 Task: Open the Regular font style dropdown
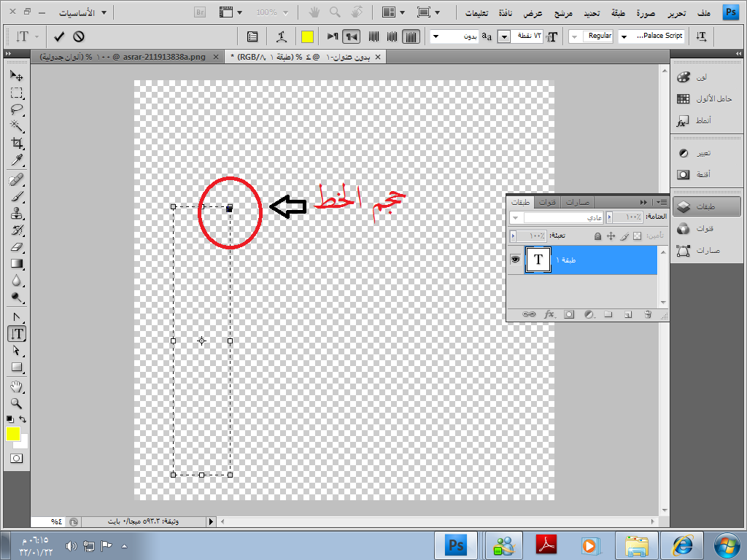point(574,36)
